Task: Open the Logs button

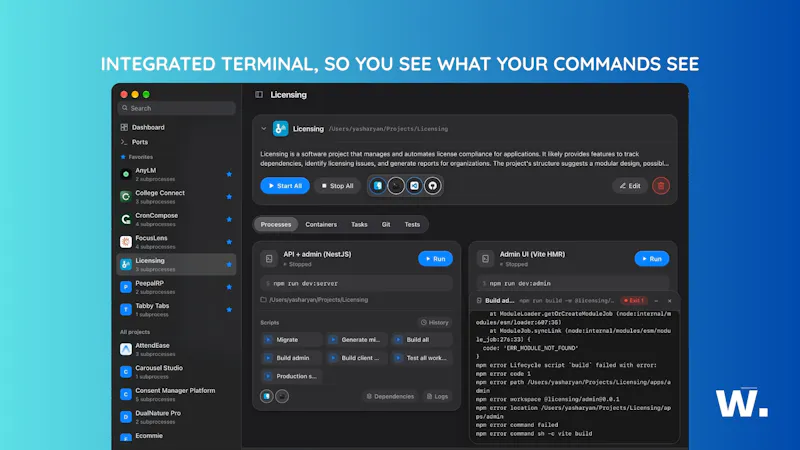Action: click(x=437, y=396)
